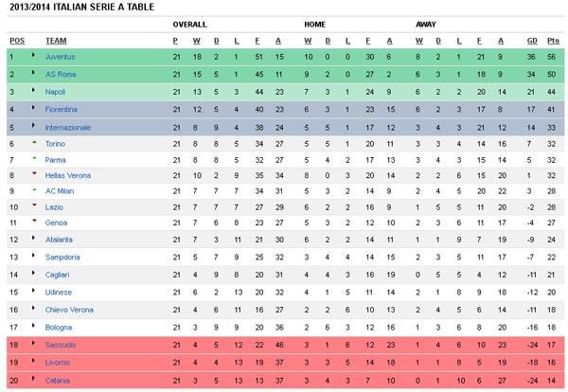Image resolution: width=568 pixels, height=392 pixels.
Task: Open the Juventus team link
Action: coord(61,57)
